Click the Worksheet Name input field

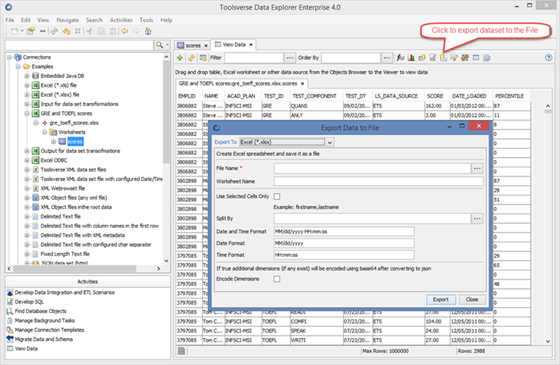click(x=379, y=181)
